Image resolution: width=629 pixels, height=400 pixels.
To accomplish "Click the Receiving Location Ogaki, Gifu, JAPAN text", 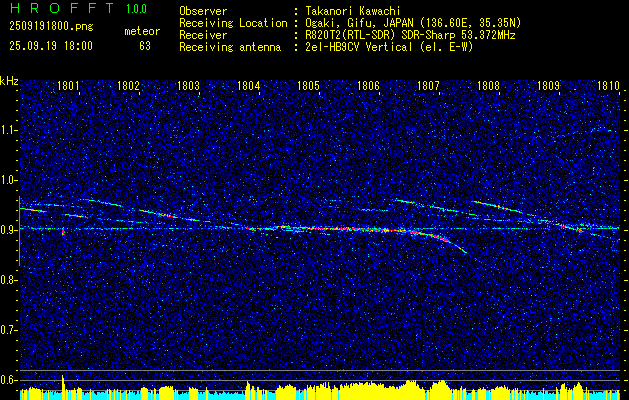I will 413,23.
